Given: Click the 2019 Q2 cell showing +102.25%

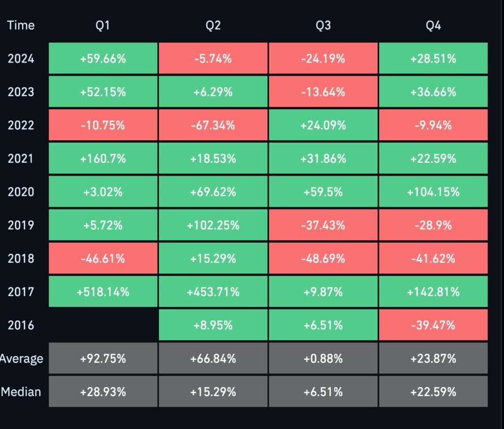Looking at the screenshot, I should point(213,225).
